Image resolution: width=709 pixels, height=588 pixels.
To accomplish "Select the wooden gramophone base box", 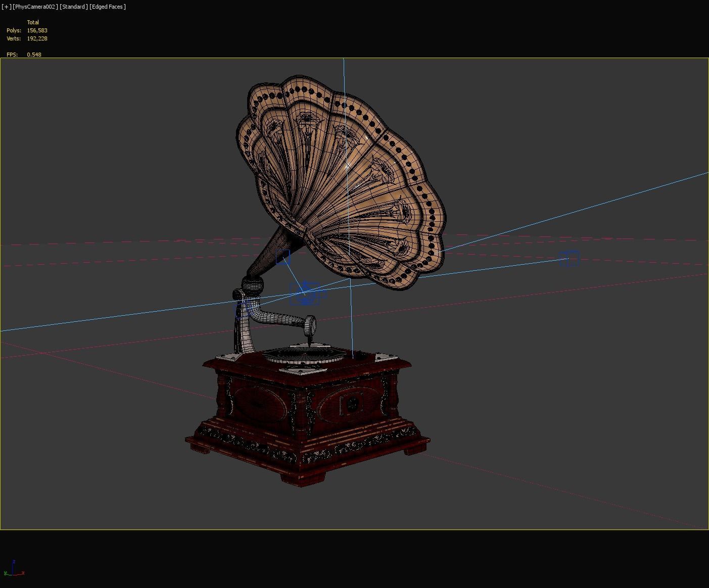I will [x=307, y=419].
